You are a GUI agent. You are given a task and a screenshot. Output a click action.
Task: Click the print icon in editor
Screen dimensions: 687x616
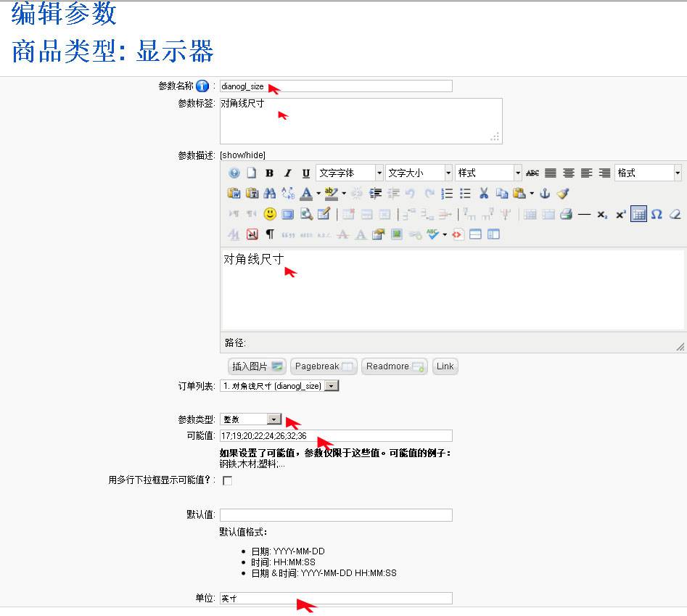pyautogui.click(x=566, y=214)
